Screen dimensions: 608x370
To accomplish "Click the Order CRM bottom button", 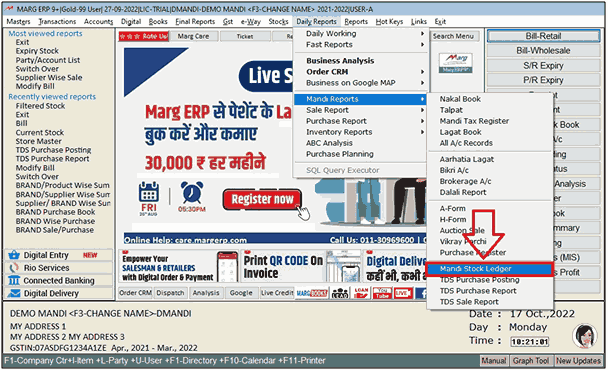I will [136, 293].
